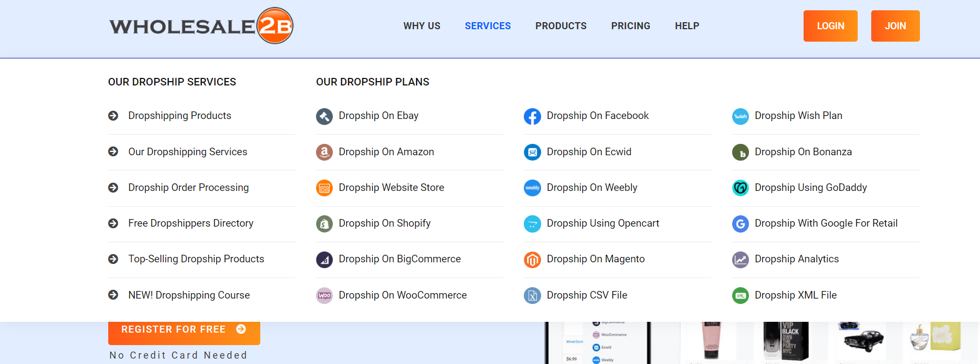Open the Services menu

[488, 26]
